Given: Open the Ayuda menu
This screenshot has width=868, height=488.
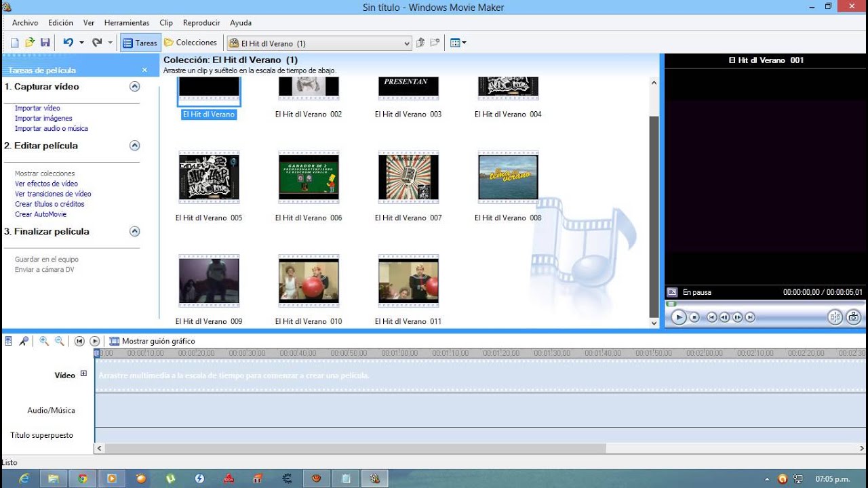Looking at the screenshot, I should coord(241,23).
